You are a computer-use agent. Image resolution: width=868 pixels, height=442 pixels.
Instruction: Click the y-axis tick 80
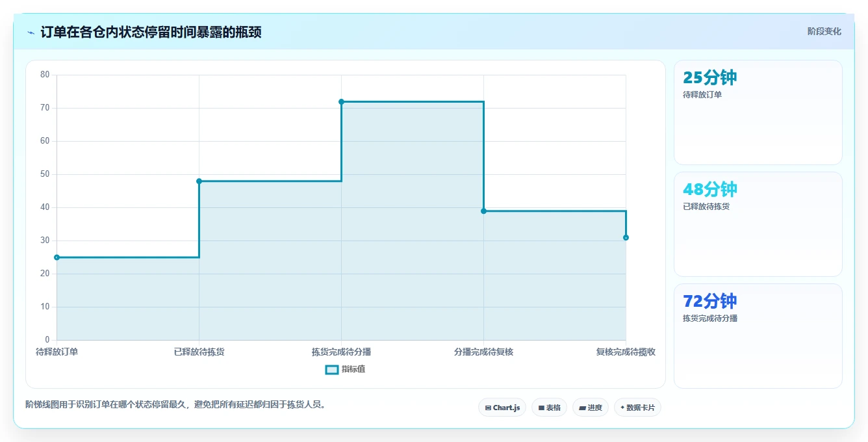pyautogui.click(x=45, y=75)
